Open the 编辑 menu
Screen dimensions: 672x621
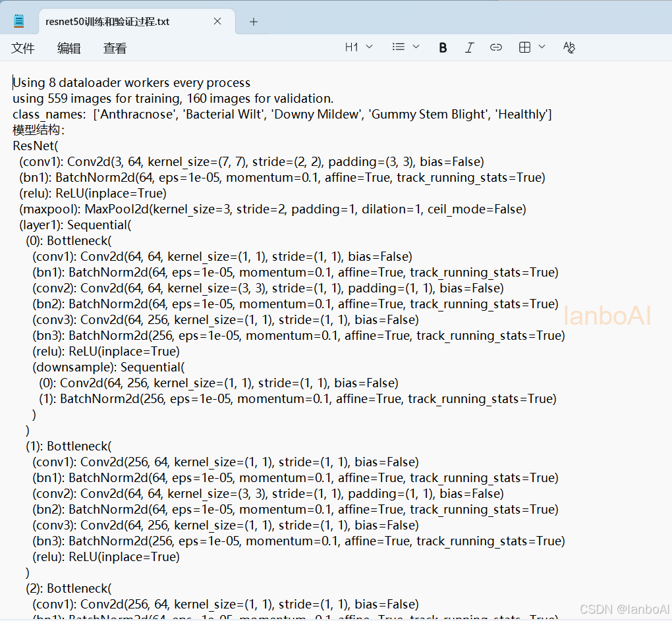point(69,48)
